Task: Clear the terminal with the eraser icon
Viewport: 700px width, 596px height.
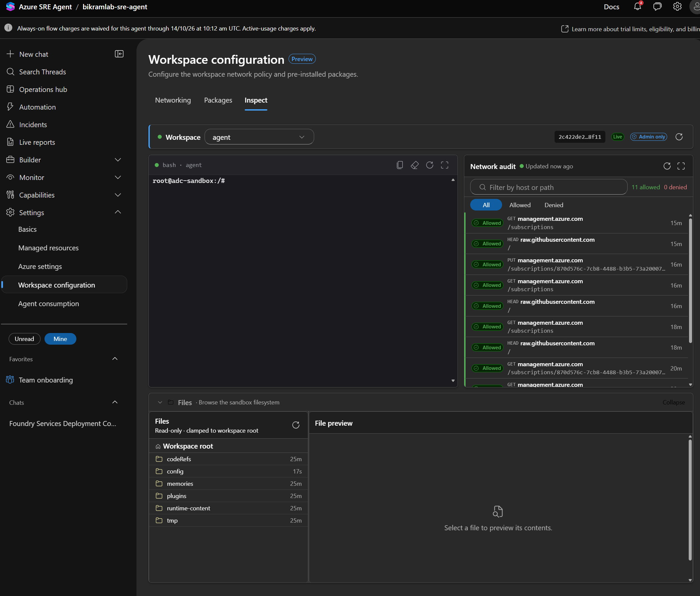Action: [x=414, y=165]
